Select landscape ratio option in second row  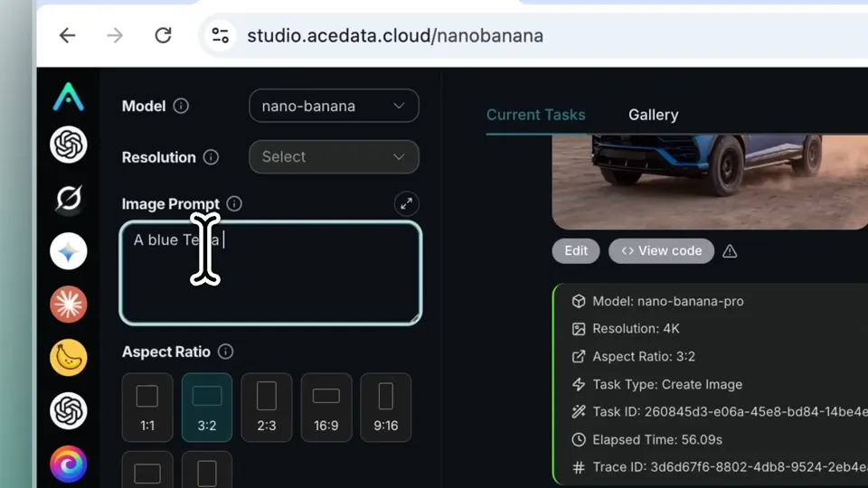147,470
